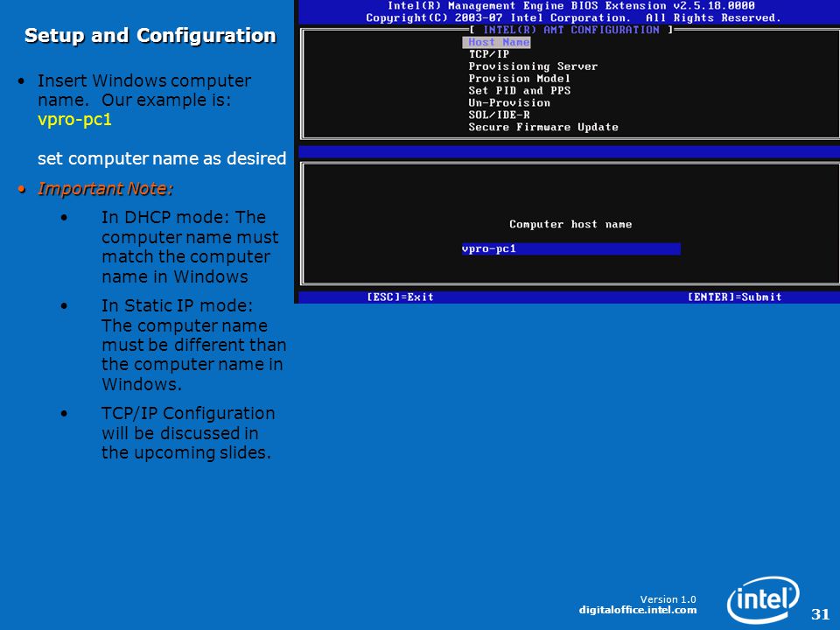The image size is (840, 630).
Task: Open the Provisioning Server menu entry
Action: click(x=533, y=66)
